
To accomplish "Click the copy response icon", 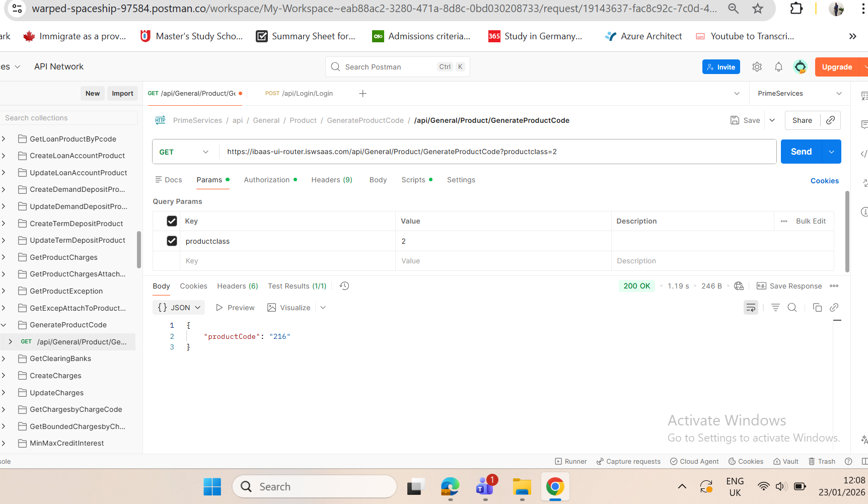I will click(x=817, y=308).
